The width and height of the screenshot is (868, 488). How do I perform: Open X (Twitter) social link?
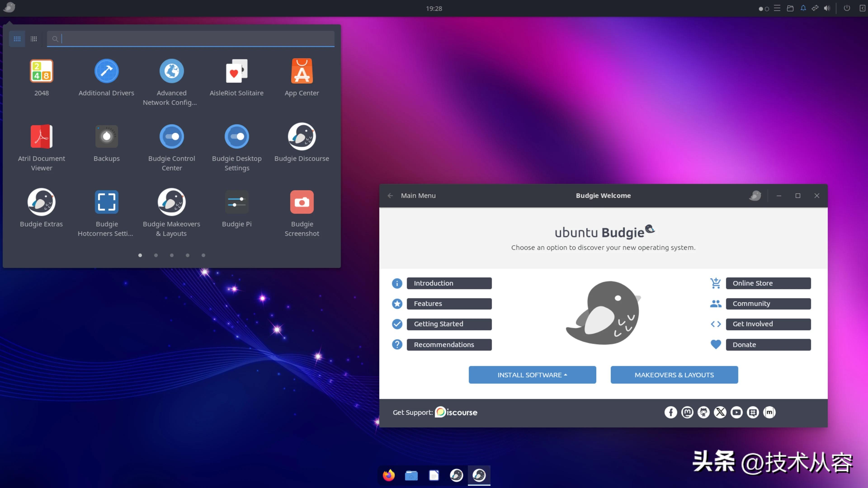pos(720,412)
